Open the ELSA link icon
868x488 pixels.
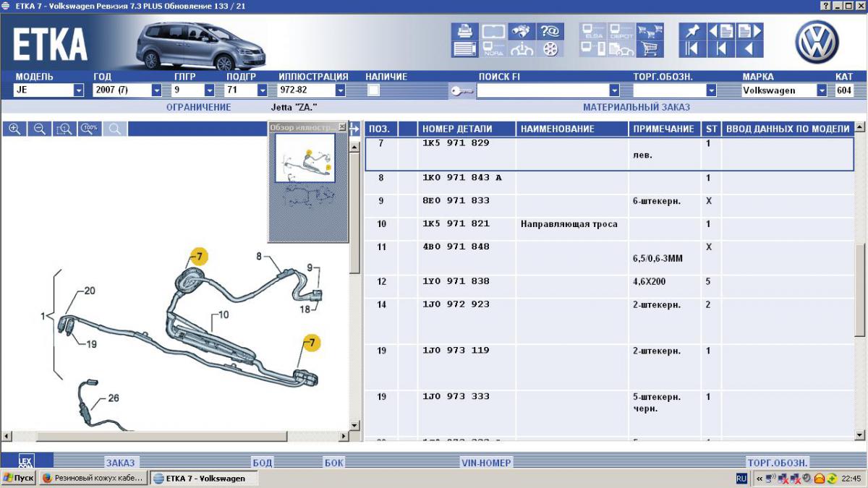(592, 31)
